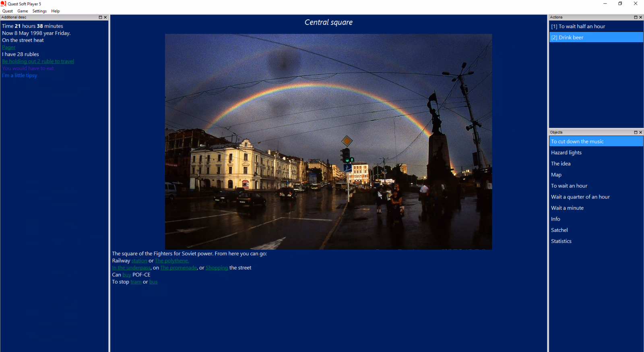Click the Quest Soft Player app icon
The image size is (644, 352).
pos(4,4)
